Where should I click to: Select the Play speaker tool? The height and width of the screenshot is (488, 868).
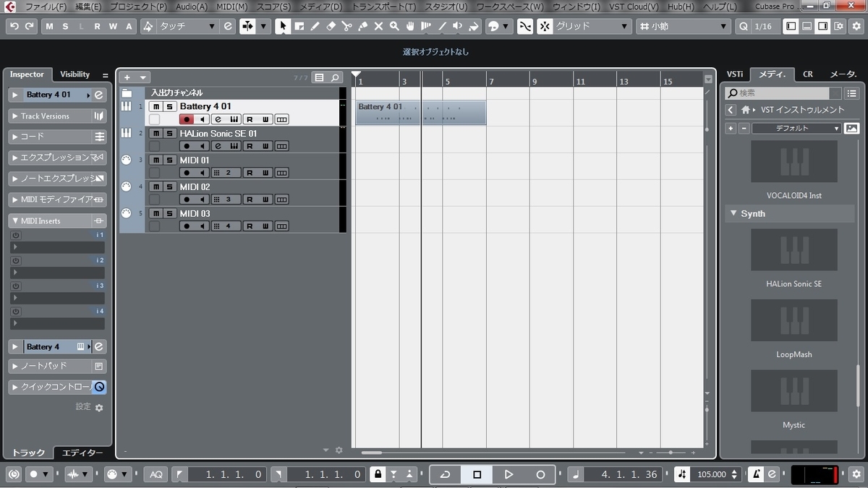pyautogui.click(x=458, y=26)
